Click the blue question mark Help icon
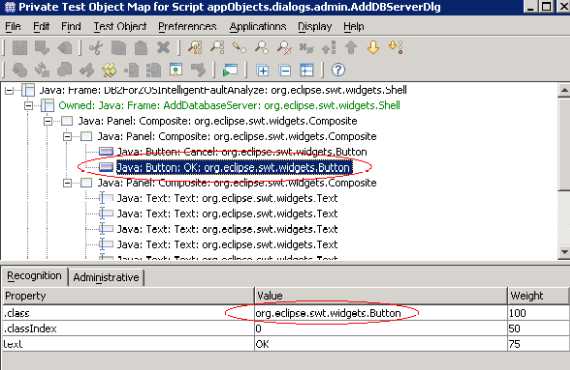Viewport: 570px width, 370px height. point(338,70)
